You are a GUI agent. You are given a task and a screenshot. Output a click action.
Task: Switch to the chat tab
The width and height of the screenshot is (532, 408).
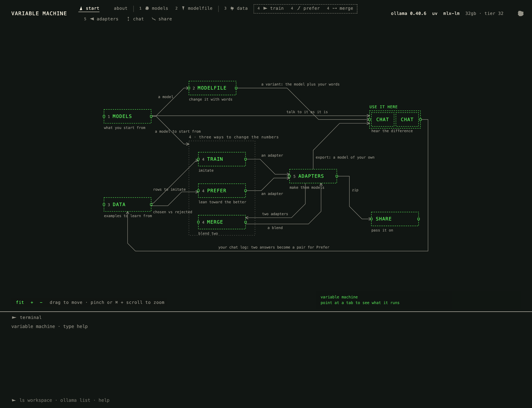(135, 19)
